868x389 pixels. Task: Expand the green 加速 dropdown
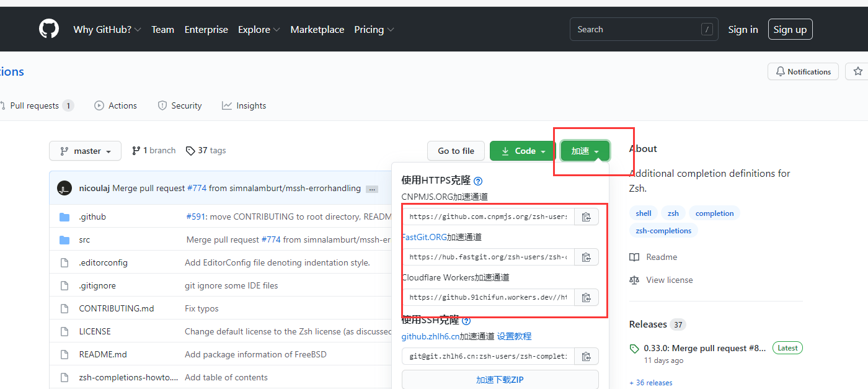[x=584, y=150]
